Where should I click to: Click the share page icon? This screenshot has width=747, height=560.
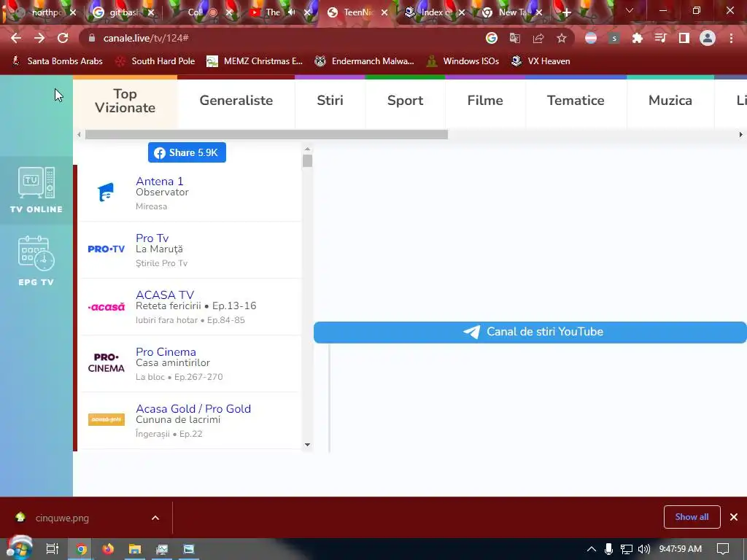pos(538,38)
